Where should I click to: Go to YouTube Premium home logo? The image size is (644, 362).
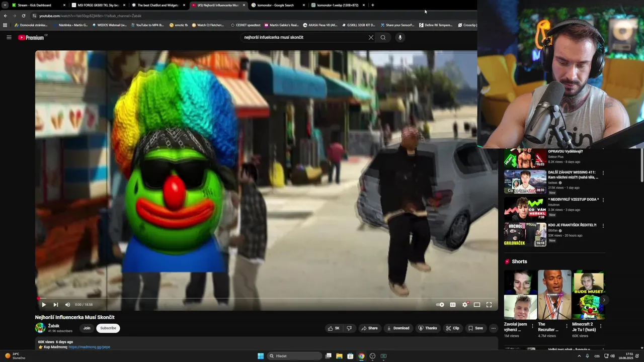point(31,37)
